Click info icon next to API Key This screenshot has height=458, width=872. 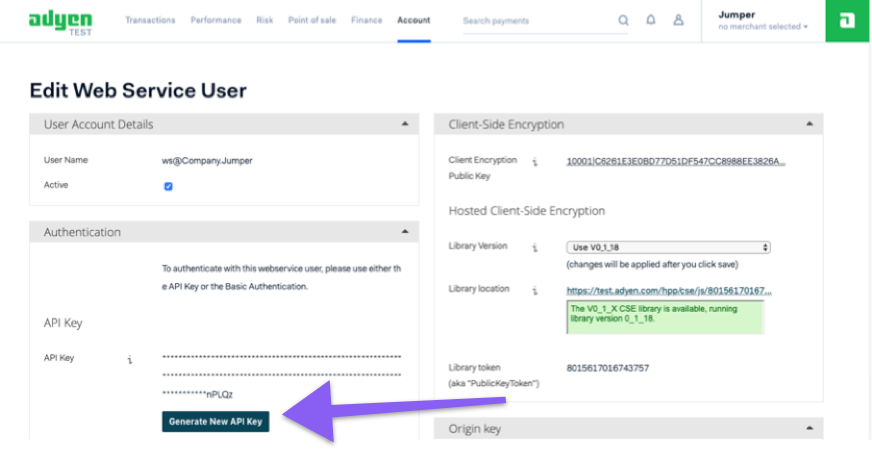[x=130, y=360]
